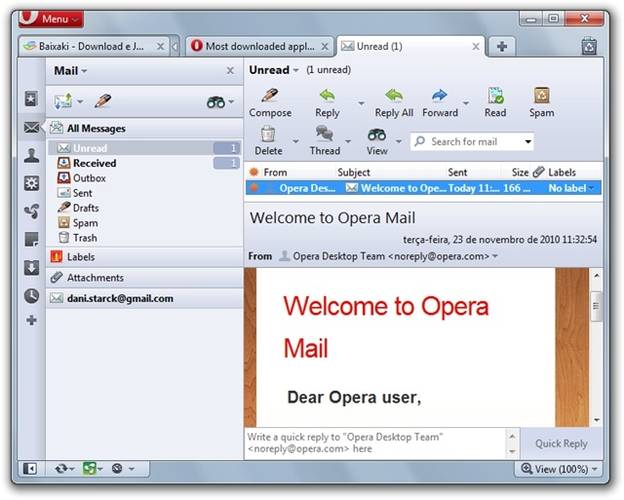Open the View (100%) zoom control
Image resolution: width=624 pixels, height=500 pixels.
point(559,469)
